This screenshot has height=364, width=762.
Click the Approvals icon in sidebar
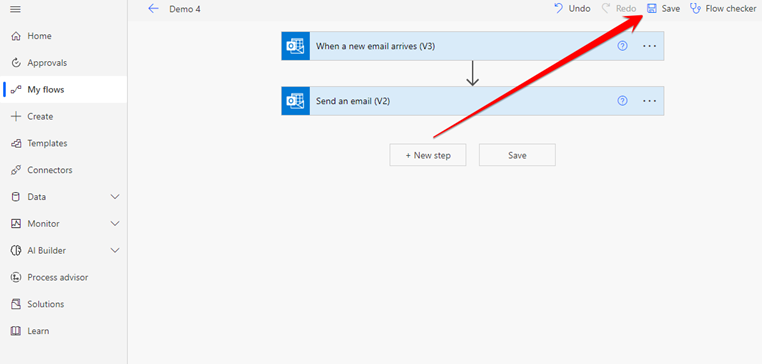(x=16, y=63)
